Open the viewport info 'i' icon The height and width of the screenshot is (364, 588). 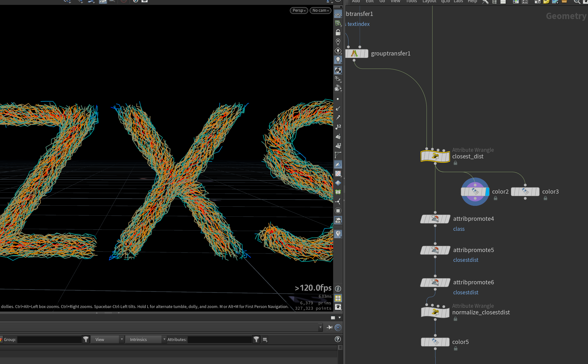click(x=338, y=289)
